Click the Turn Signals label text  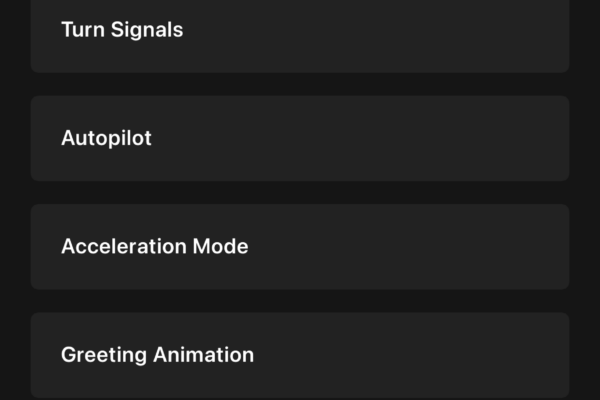click(122, 30)
